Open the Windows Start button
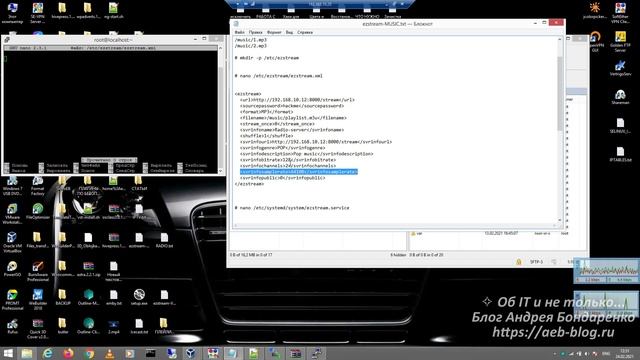This screenshot has width=640, height=360. coord(8,353)
